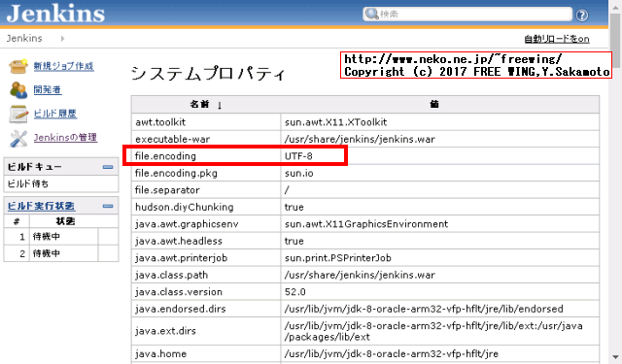Open ビルド実行状態 heading link
Viewport: 622px width, 364px height.
point(41,206)
